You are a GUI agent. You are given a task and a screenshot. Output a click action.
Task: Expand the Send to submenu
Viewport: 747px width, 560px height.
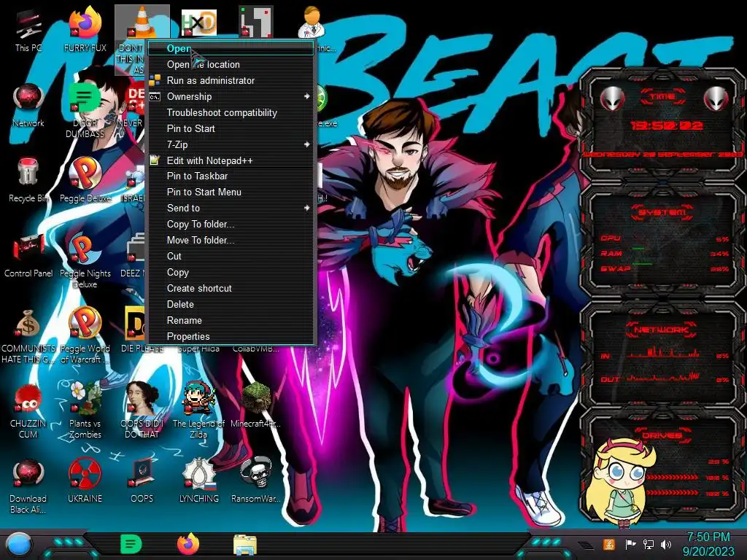pyautogui.click(x=231, y=208)
